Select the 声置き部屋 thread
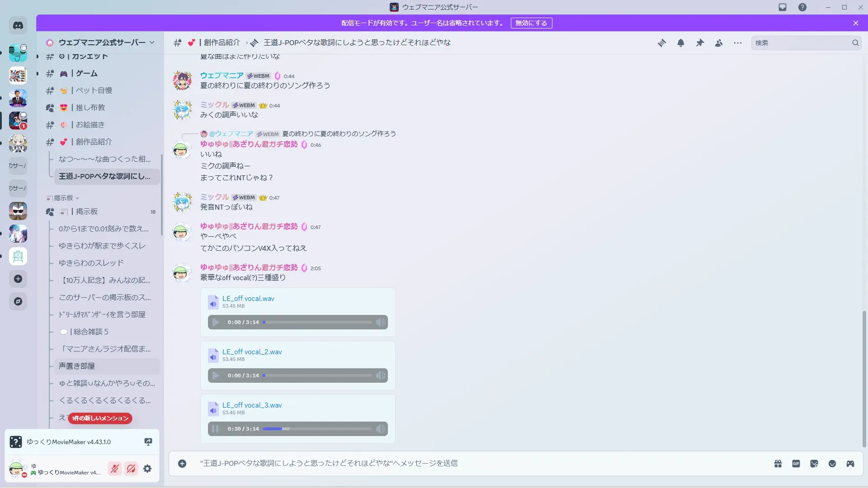868x488 pixels. tap(77, 366)
